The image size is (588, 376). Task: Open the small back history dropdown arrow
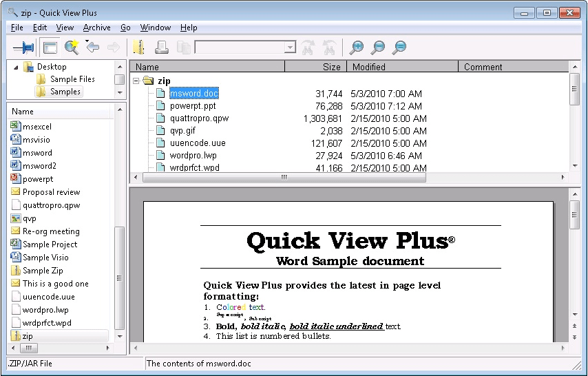(87, 41)
